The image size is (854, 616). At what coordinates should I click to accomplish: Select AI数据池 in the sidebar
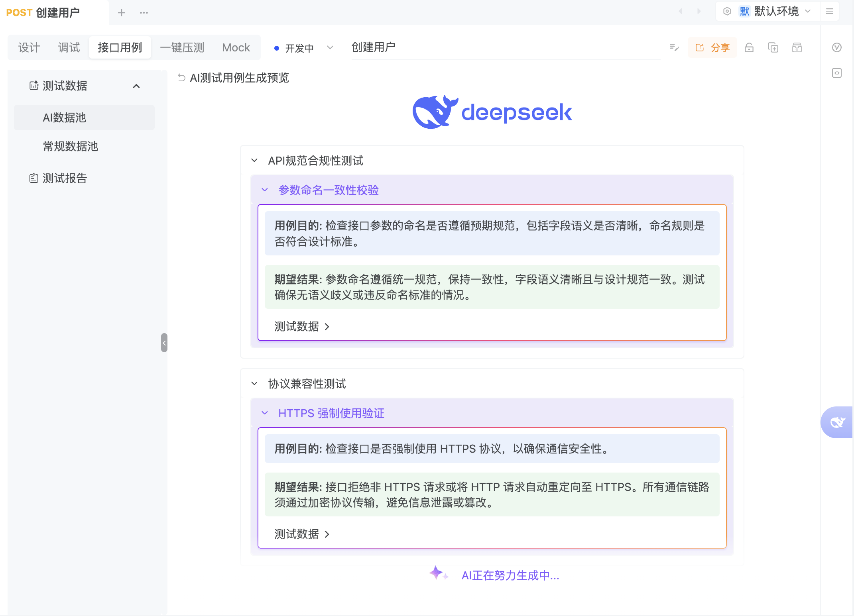pos(84,118)
